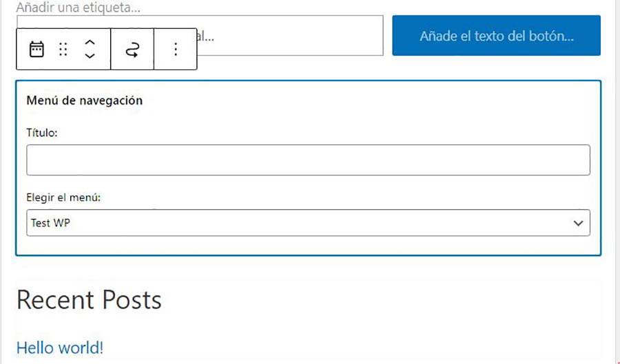Click the search field behind the block toolbar
The width and height of the screenshot is (620, 364).
tap(289, 36)
